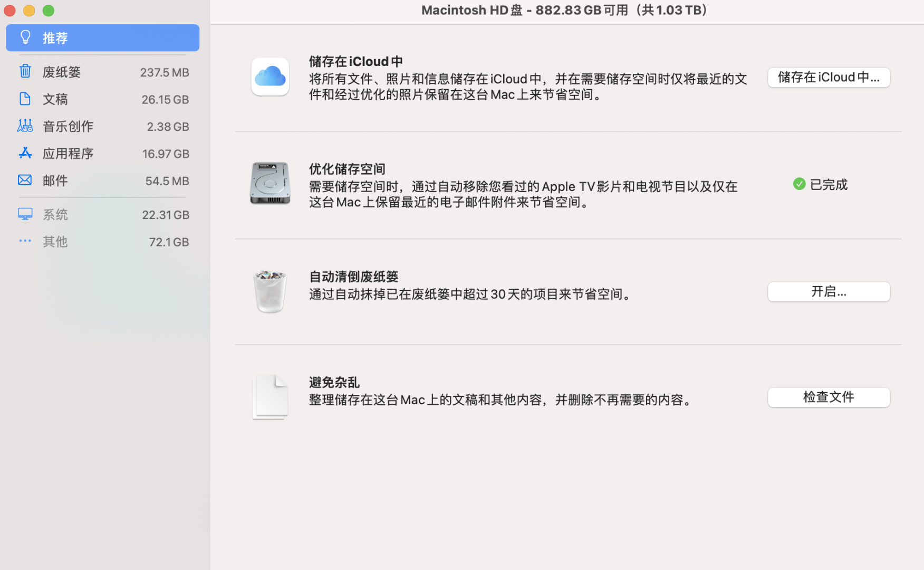Click the lightbulb icon beside 推荐
The image size is (924, 570).
[x=25, y=37]
